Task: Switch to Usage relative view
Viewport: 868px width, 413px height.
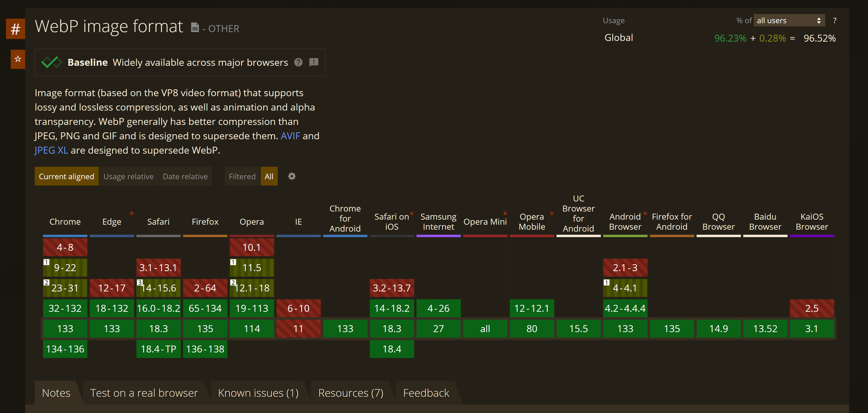Action: click(128, 176)
